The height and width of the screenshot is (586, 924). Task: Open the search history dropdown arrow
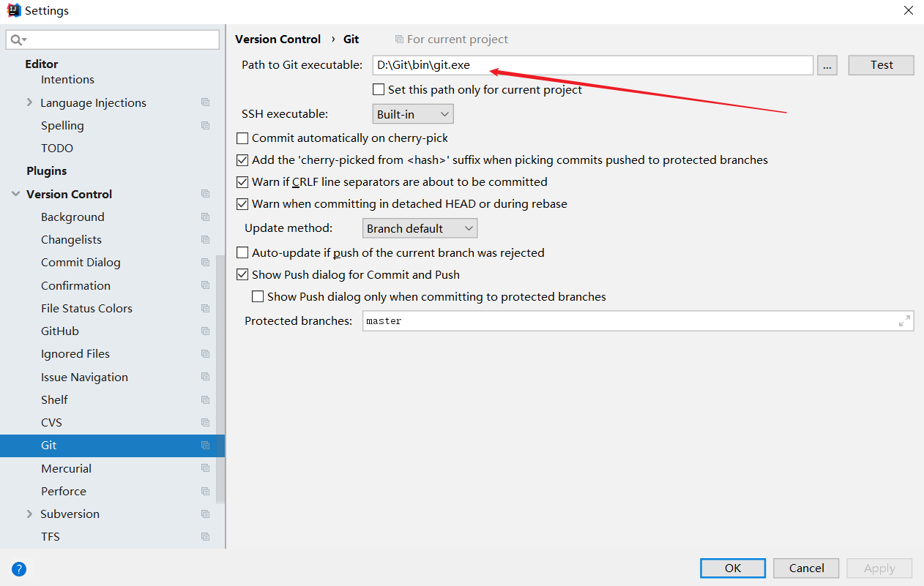coord(24,40)
